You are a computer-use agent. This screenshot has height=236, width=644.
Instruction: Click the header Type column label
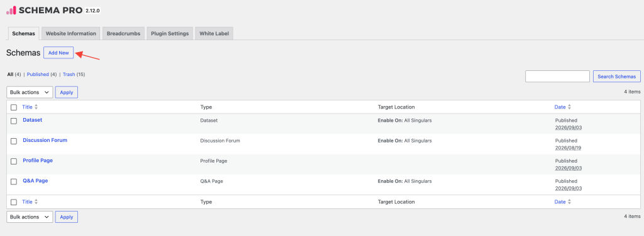click(206, 107)
